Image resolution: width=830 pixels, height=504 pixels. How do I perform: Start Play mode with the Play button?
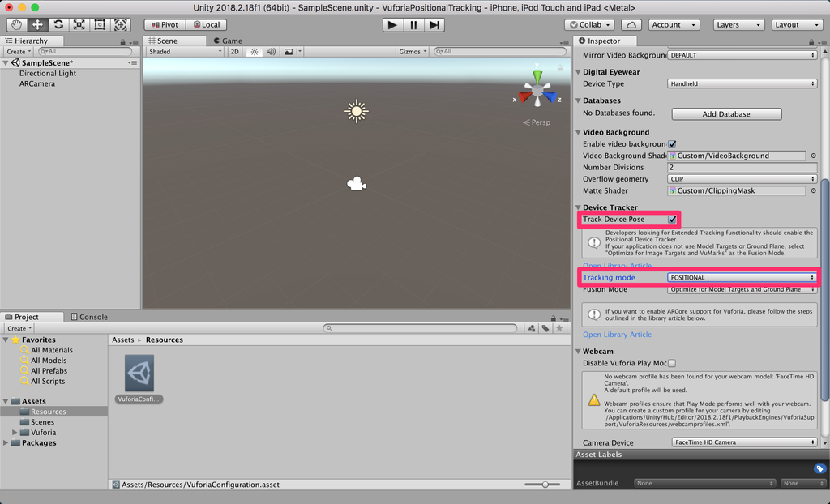(x=392, y=25)
